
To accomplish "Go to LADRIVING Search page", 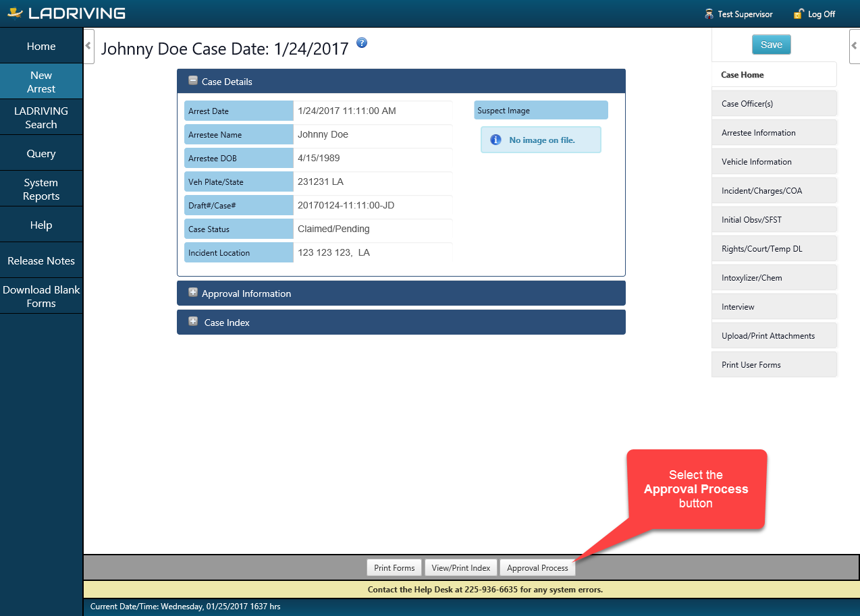I will (x=41, y=117).
